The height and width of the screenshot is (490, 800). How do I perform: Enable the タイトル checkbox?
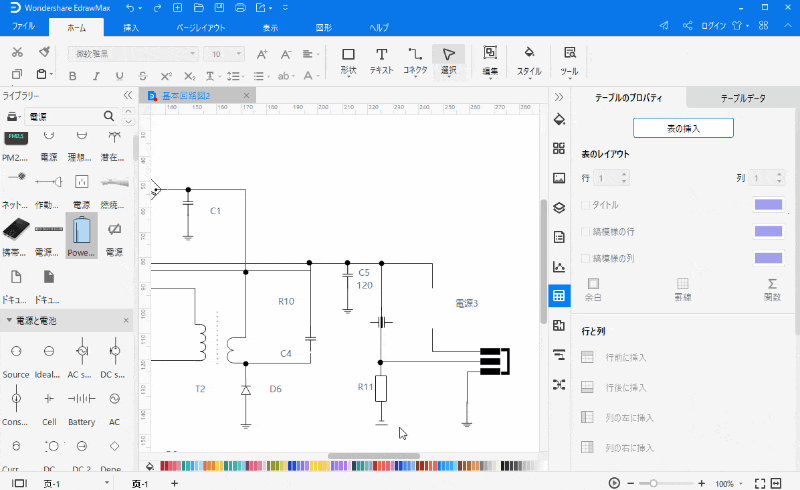pyautogui.click(x=586, y=205)
